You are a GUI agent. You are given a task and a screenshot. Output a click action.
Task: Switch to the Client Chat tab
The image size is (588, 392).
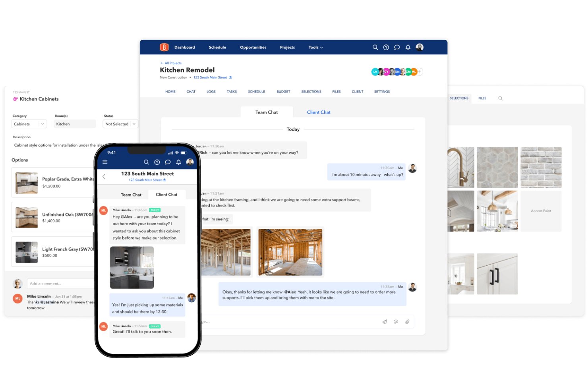(319, 112)
